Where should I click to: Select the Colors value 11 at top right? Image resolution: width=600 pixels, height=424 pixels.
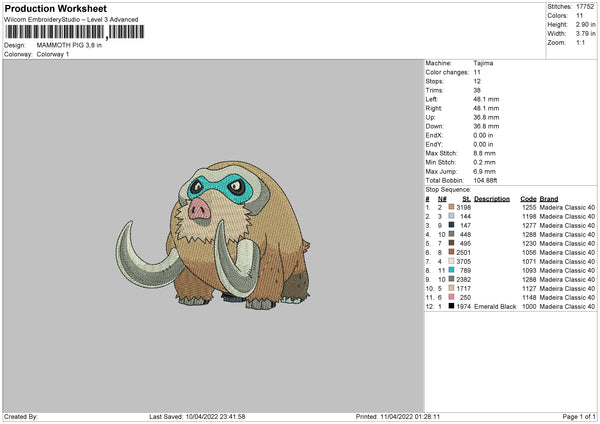[x=579, y=16]
